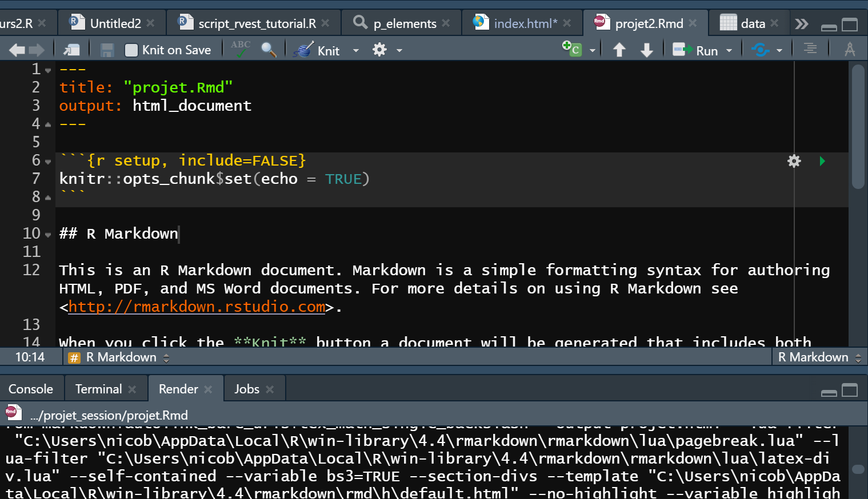Toggle visual markdown editor icon
Viewport: 868px width, 499px height.
(850, 50)
